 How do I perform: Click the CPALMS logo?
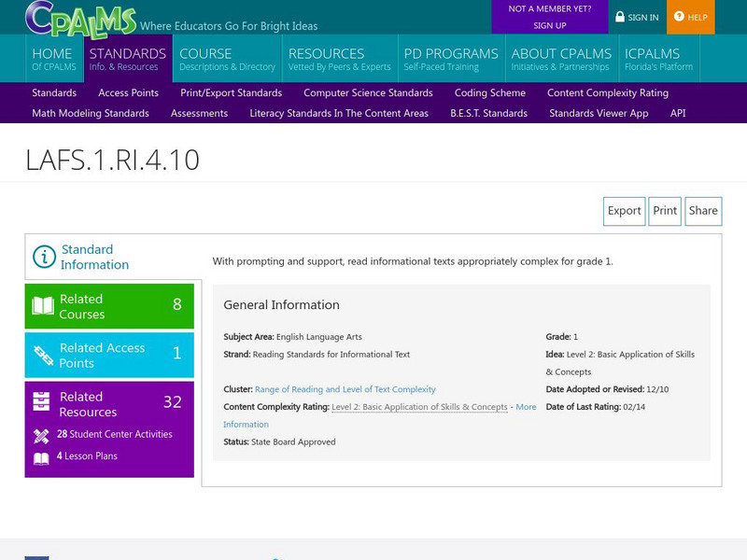79,18
